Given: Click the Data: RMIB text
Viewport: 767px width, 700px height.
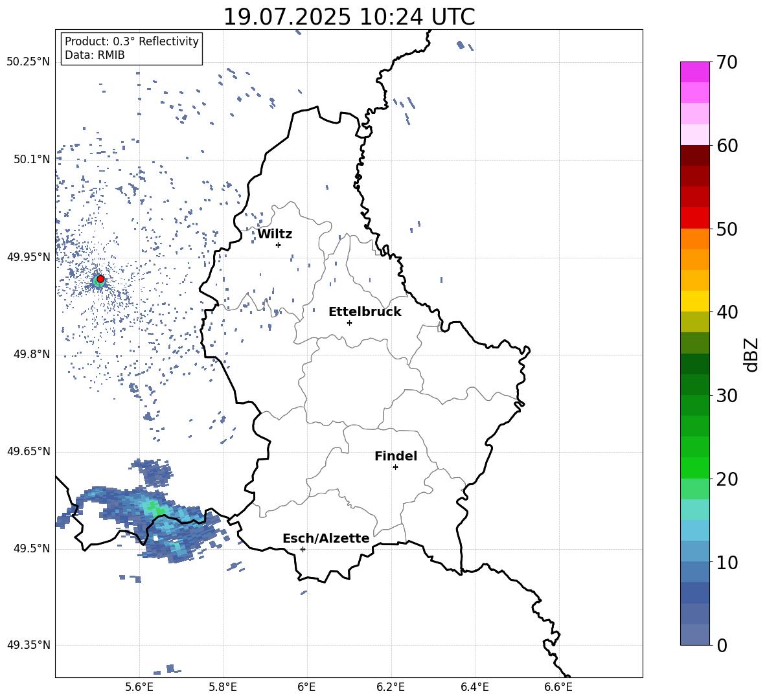Looking at the screenshot, I should coord(95,55).
